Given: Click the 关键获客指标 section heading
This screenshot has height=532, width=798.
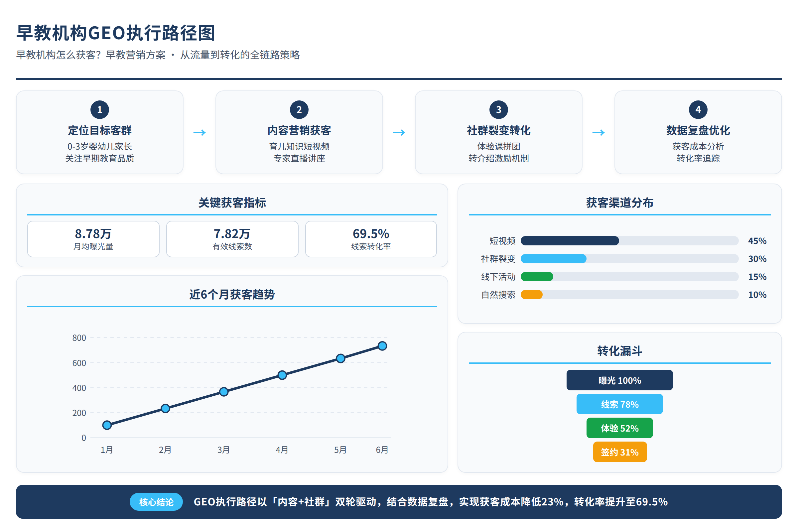Looking at the screenshot, I should pos(232,202).
